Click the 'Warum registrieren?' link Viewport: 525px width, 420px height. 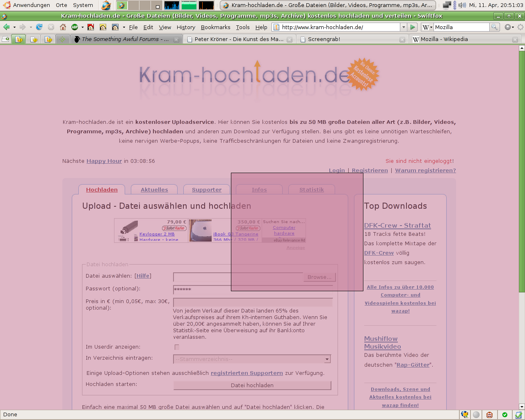[425, 171]
